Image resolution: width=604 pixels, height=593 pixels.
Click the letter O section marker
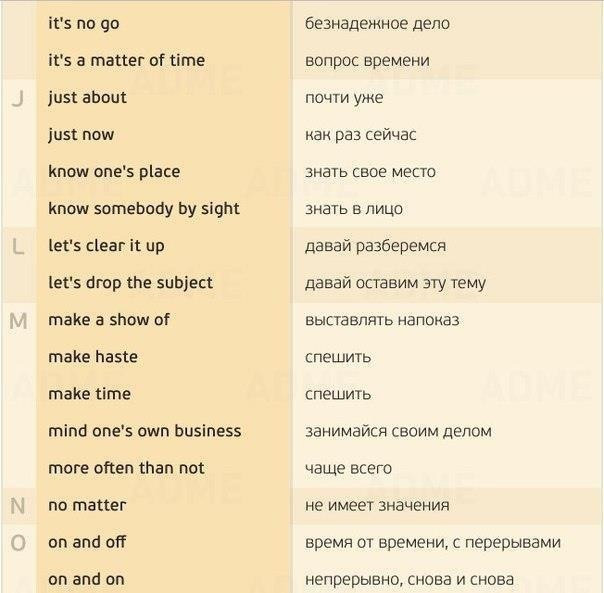pos(18,543)
